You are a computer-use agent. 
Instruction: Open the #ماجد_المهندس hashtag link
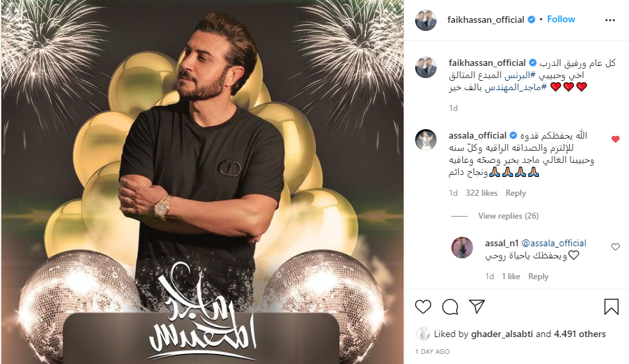coord(515,87)
